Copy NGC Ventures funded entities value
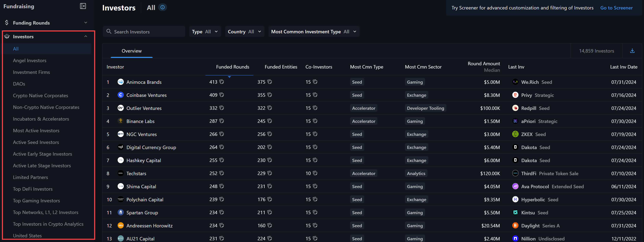 pos(270,134)
